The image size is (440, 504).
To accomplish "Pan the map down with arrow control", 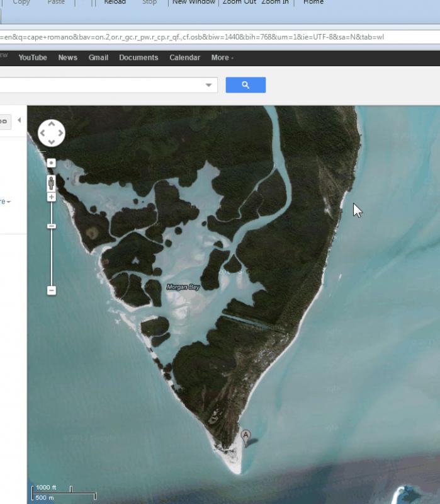I will pos(52,142).
